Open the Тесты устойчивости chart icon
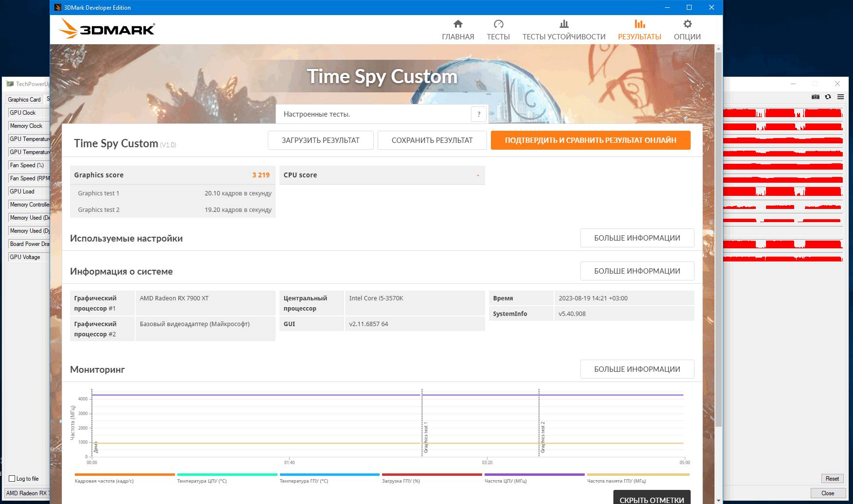Image resolution: width=853 pixels, height=504 pixels. coord(564,24)
